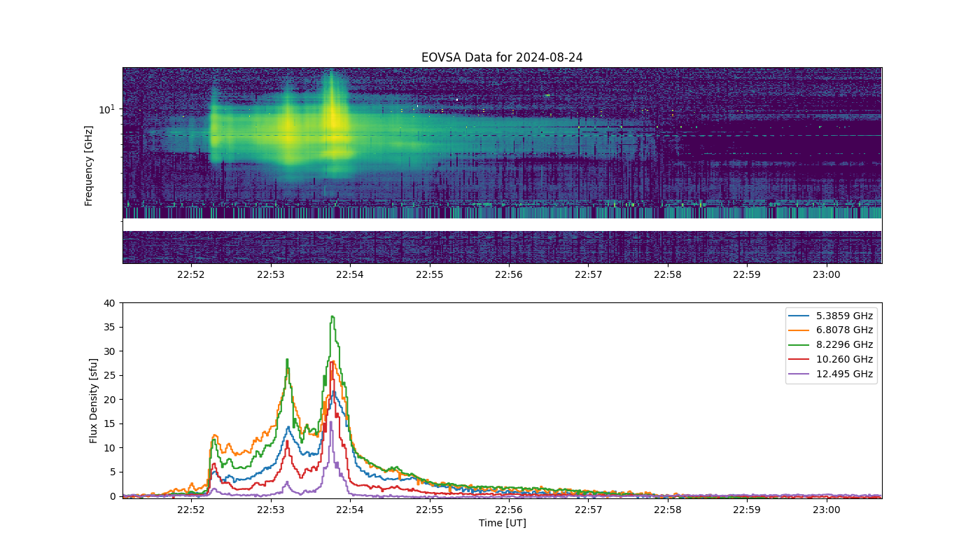
Task: Click the blue line swatch in the legend
Action: tap(799, 316)
